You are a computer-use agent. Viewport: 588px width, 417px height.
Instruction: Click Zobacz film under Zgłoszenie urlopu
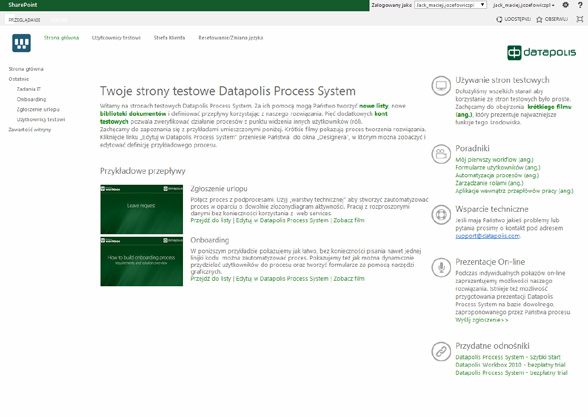[x=349, y=220]
